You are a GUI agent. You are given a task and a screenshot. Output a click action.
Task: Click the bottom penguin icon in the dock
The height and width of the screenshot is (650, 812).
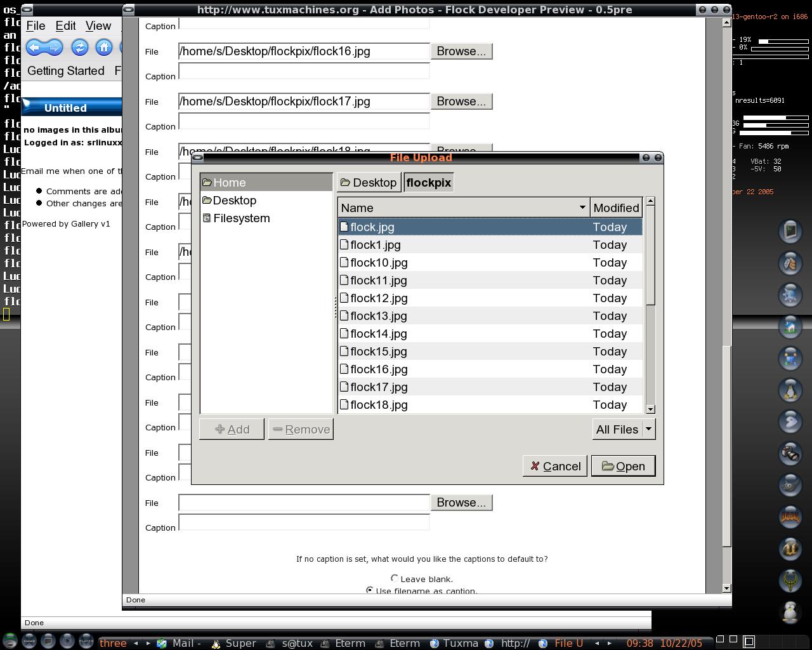tap(790, 612)
